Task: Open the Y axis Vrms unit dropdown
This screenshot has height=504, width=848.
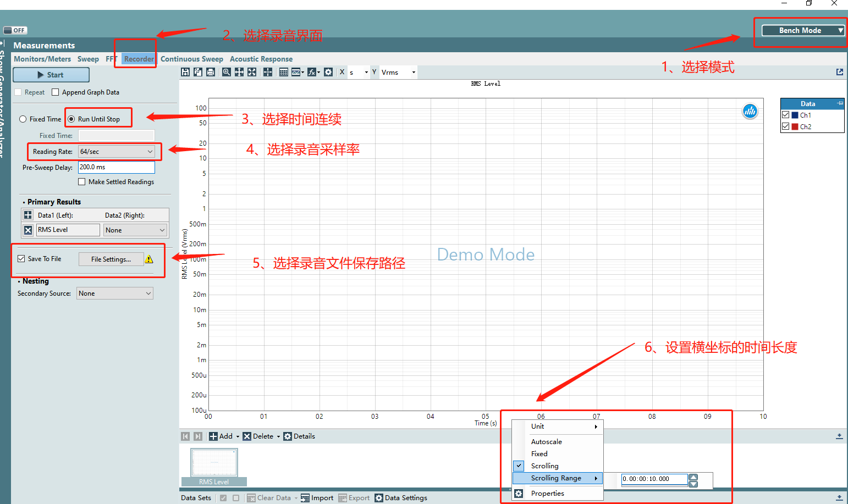Action: click(398, 72)
